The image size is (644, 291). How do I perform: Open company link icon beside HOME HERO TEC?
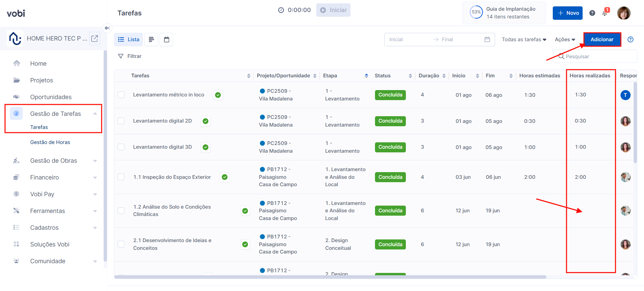(95, 39)
